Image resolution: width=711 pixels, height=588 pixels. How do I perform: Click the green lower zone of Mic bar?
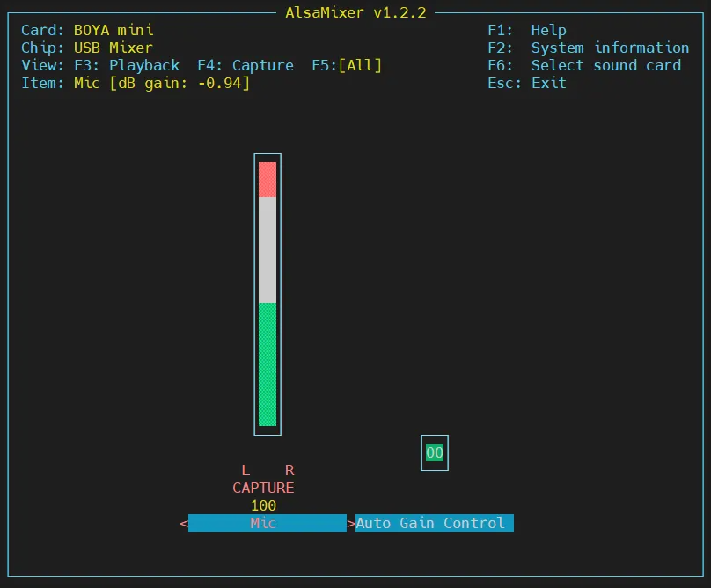pyautogui.click(x=268, y=364)
